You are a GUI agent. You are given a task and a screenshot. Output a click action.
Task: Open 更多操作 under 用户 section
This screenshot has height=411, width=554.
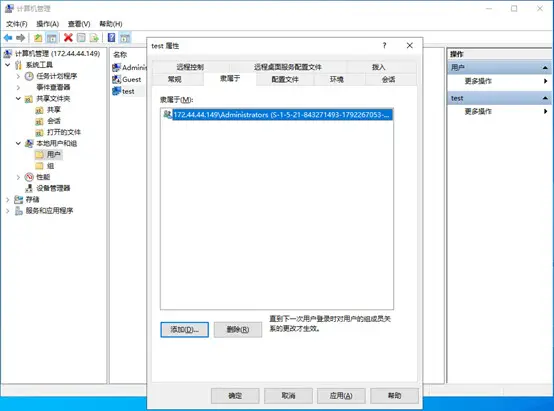pos(500,81)
